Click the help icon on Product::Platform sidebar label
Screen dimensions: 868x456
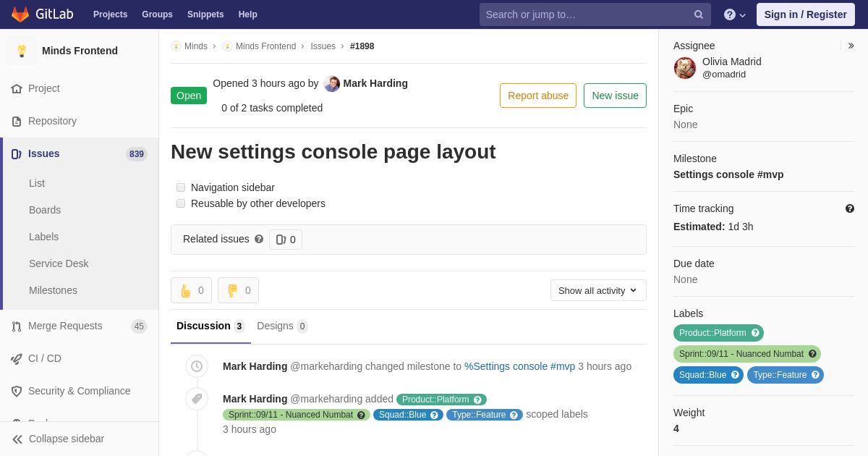pos(755,333)
